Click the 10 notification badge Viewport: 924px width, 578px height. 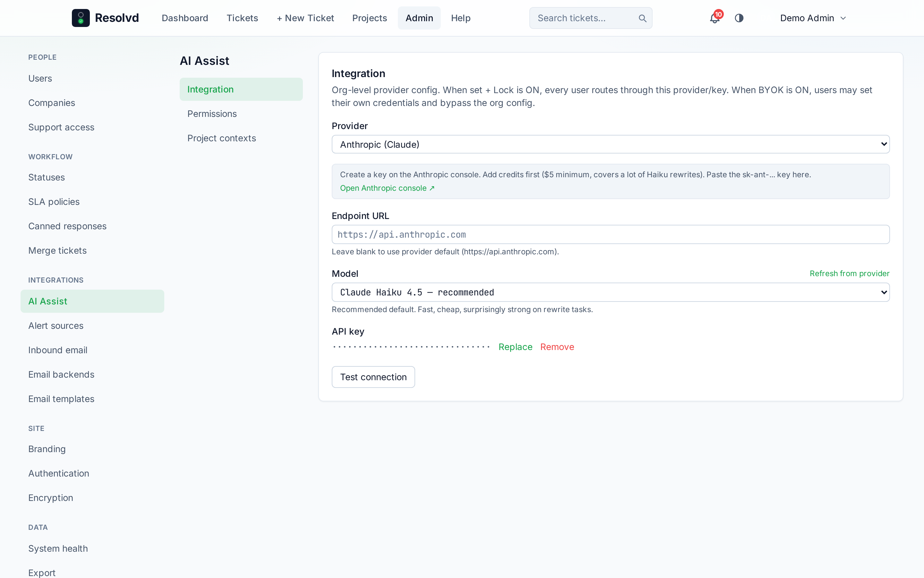coord(718,14)
